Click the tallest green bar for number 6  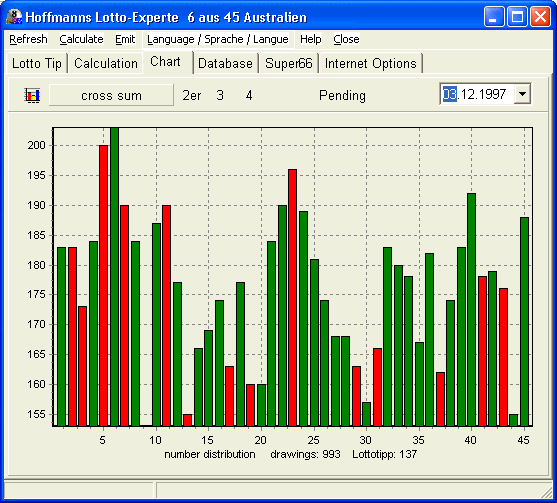(x=114, y=277)
